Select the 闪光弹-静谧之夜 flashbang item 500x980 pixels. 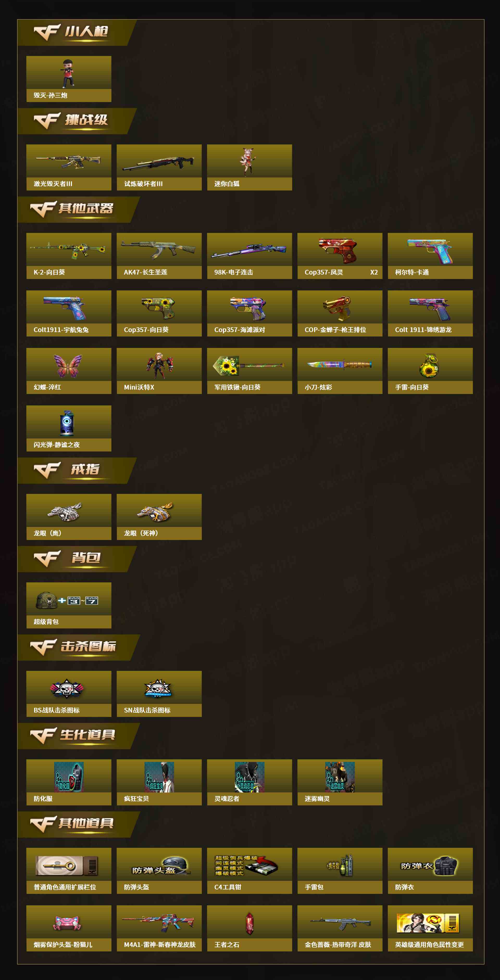(x=68, y=428)
